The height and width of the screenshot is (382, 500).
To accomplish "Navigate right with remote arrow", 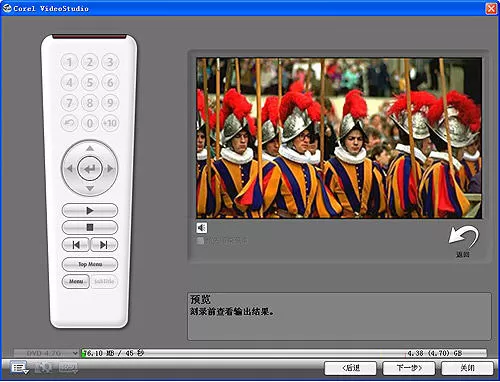I will coord(110,169).
